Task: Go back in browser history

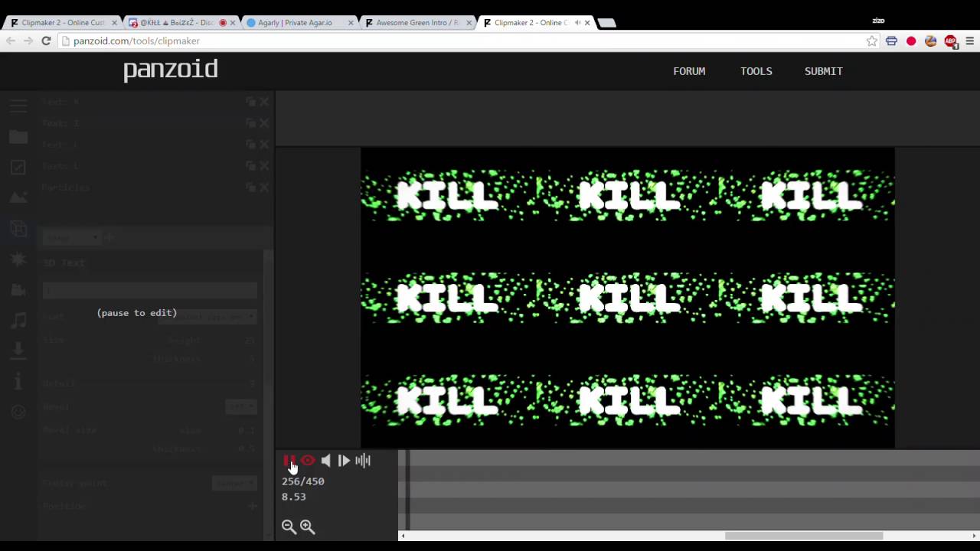Action: (11, 41)
